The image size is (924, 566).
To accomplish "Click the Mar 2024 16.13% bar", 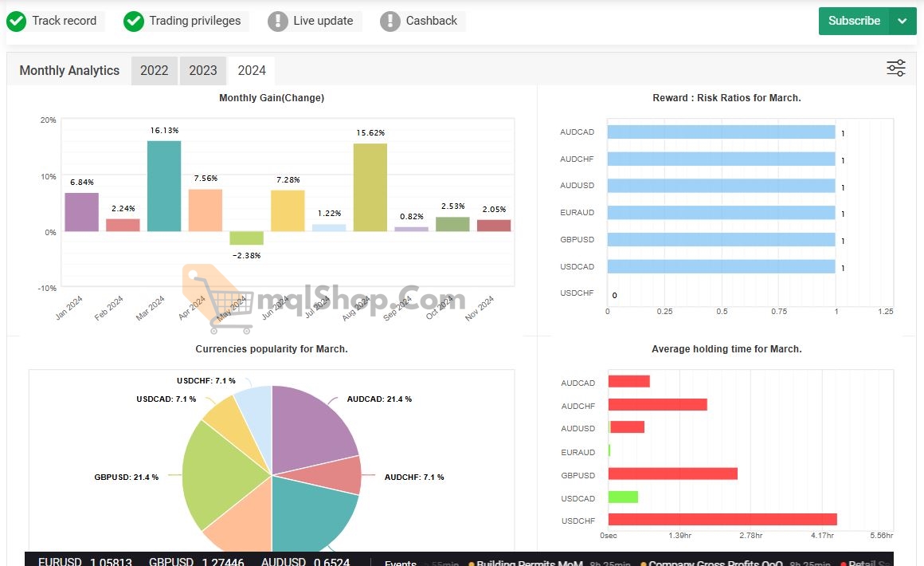I will coord(164,187).
